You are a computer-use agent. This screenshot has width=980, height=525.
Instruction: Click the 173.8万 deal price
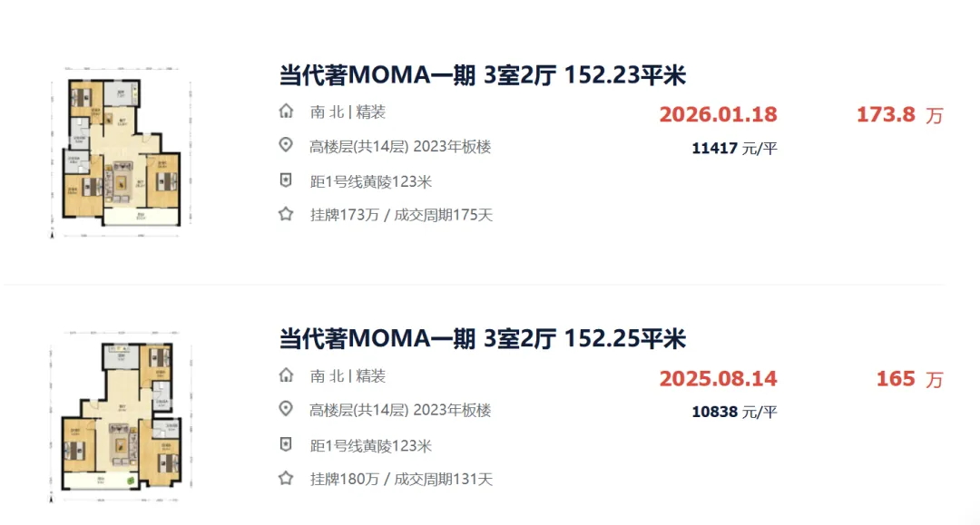tap(899, 115)
